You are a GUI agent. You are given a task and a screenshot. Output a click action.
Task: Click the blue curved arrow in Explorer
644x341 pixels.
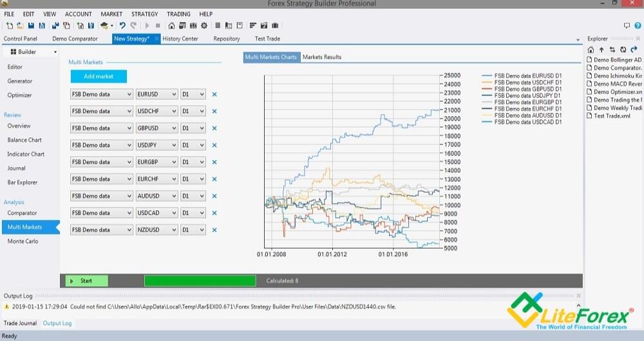(x=634, y=50)
